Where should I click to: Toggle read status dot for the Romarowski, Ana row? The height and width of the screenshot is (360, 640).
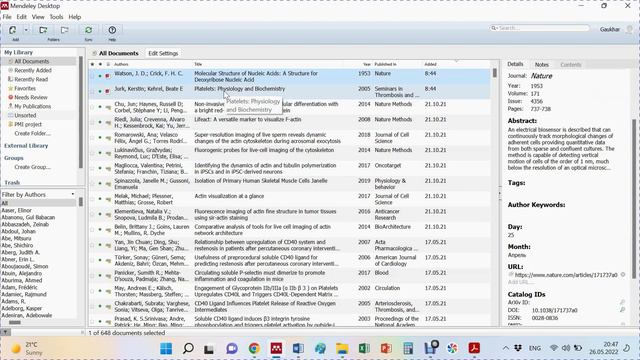click(100, 138)
